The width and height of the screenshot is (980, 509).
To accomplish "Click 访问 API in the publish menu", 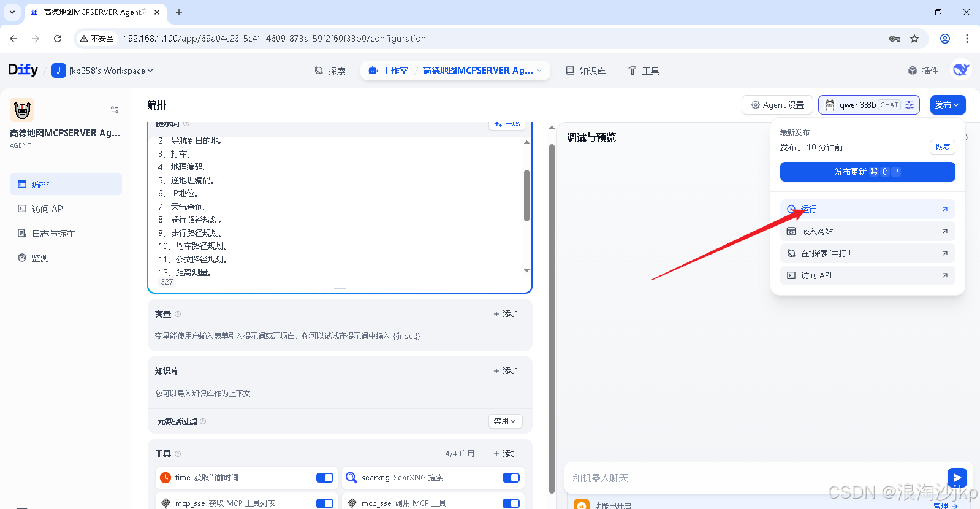I will click(x=867, y=275).
